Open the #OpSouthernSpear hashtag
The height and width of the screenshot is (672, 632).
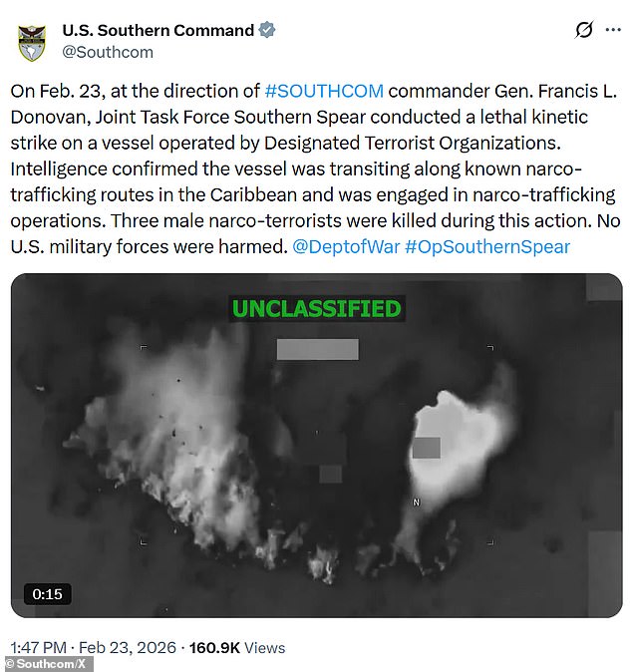coord(487,247)
